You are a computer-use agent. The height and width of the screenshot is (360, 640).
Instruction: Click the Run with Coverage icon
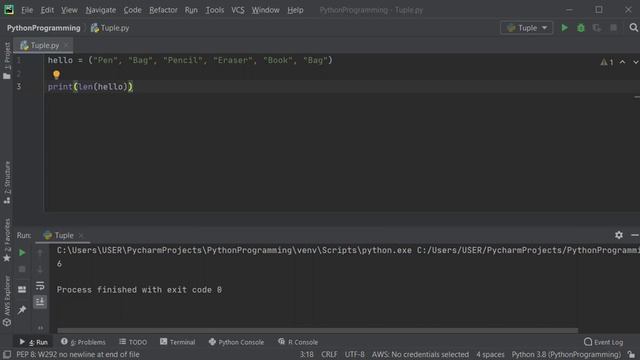[x=597, y=28]
